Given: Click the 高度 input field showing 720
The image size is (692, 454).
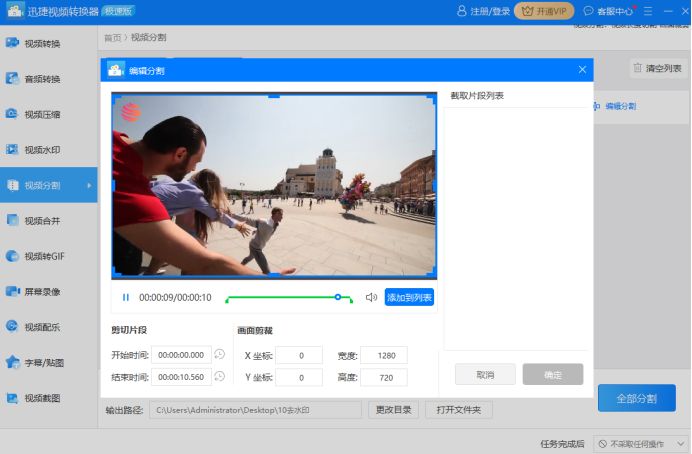Looking at the screenshot, I should coord(384,378).
